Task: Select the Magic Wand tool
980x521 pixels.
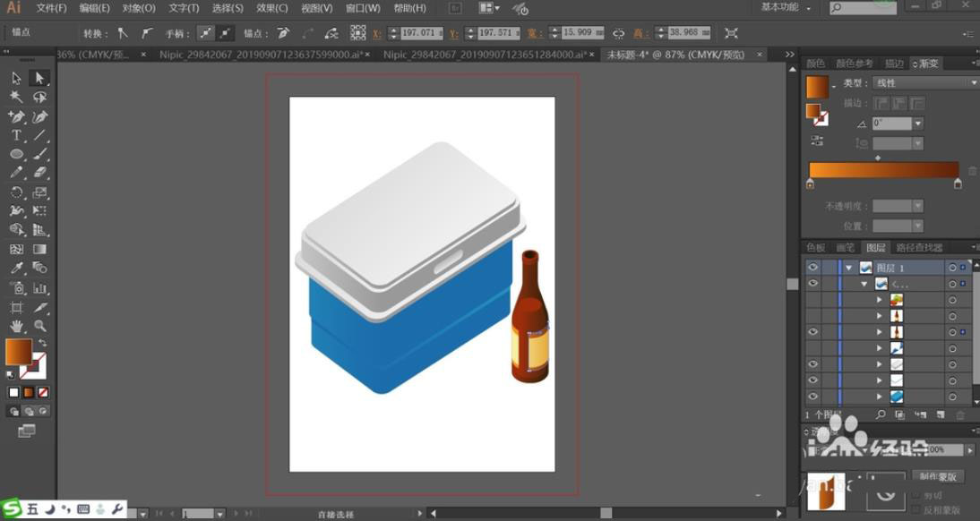Action: coord(16,98)
